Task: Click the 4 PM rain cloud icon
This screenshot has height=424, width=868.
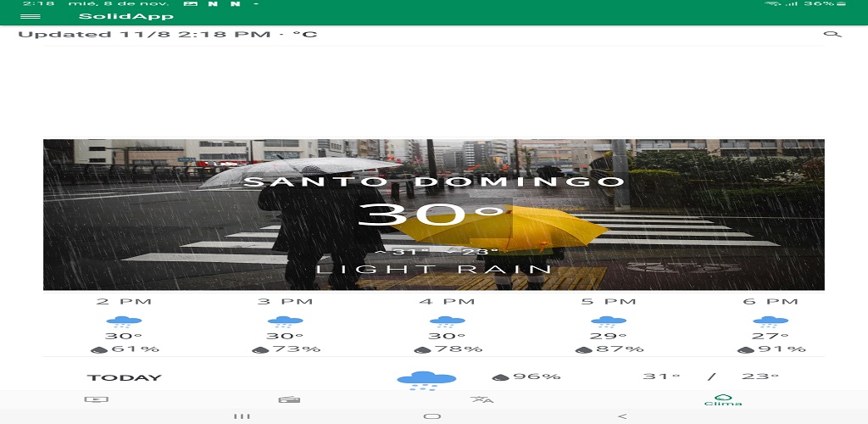Action: coord(448,321)
